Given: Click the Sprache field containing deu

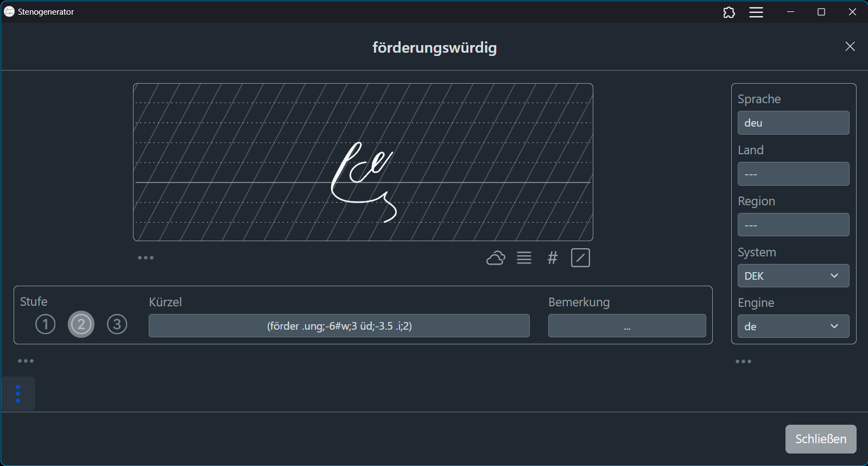Looking at the screenshot, I should coord(793,123).
